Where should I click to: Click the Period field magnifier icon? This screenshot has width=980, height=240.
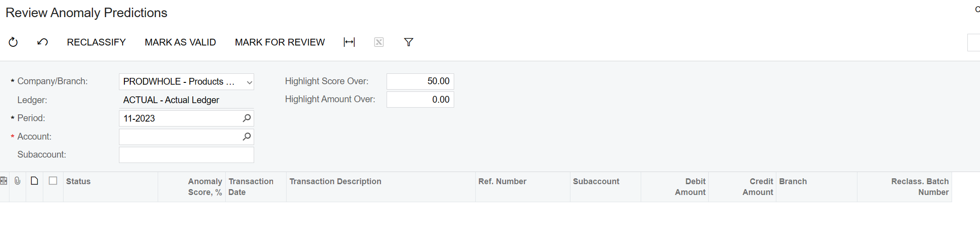246,118
